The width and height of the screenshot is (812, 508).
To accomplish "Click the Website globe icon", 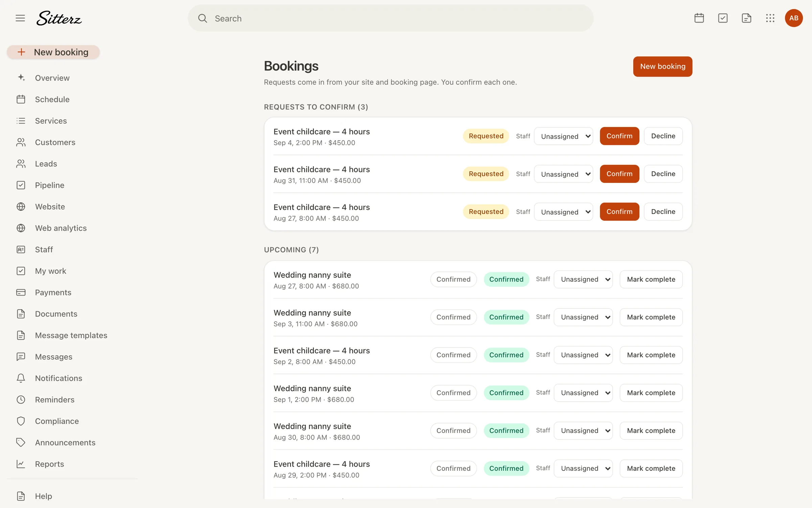I will pos(21,207).
